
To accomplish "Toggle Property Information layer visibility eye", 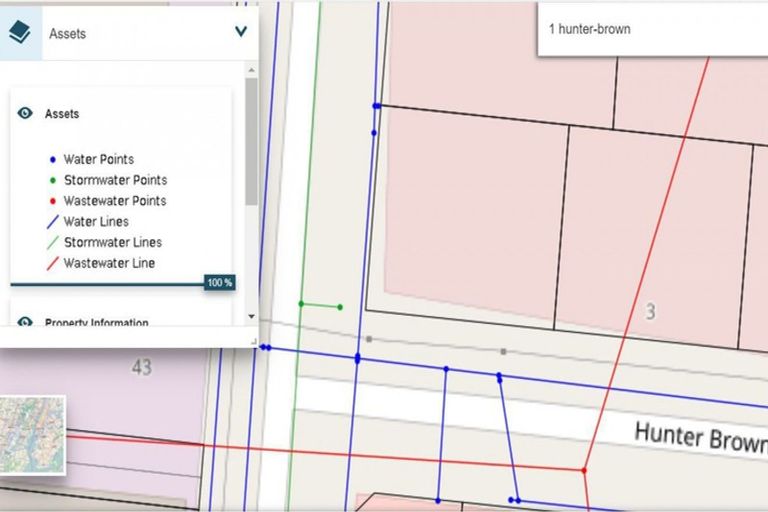I will (26, 323).
